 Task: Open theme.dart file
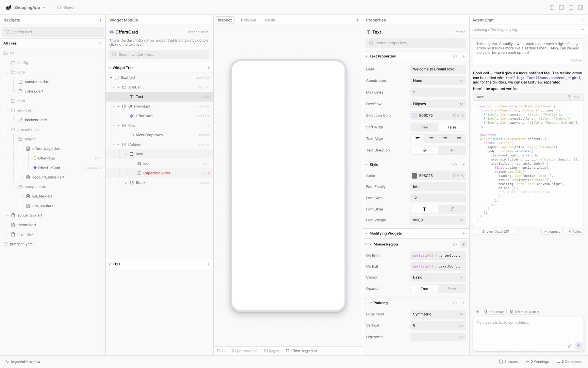pyautogui.click(x=27, y=225)
